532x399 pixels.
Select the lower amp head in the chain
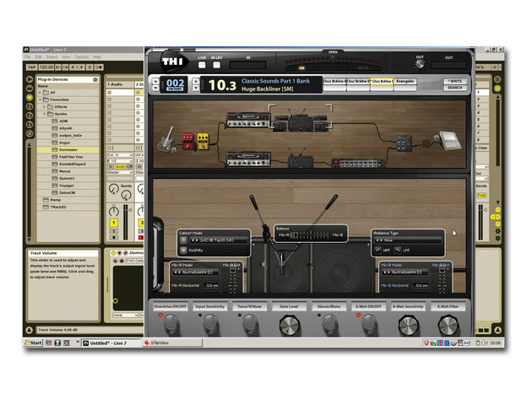pyautogui.click(x=248, y=159)
